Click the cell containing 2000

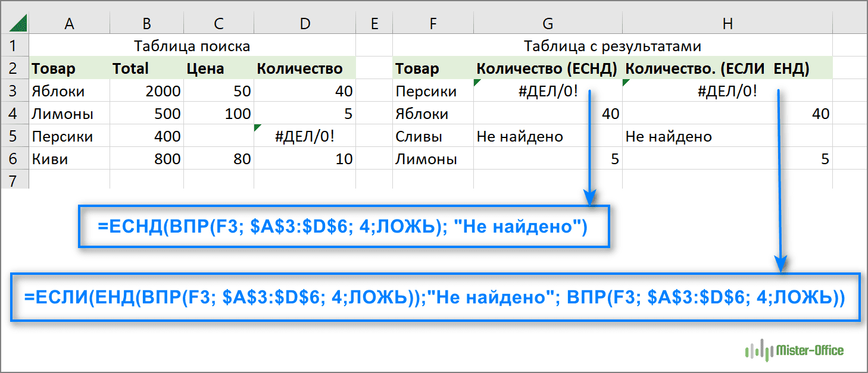(x=146, y=92)
